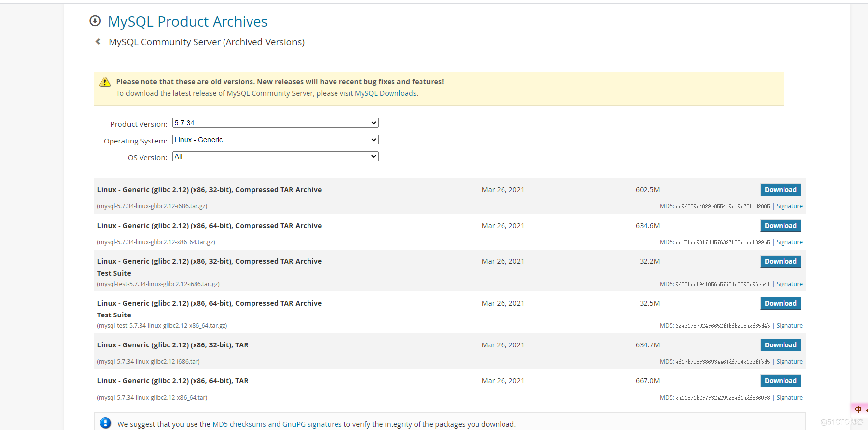Open Signature for mysql-5.7.34-linux-glibc2.12-i686.tar.gz
Image resolution: width=868 pixels, height=430 pixels.
coord(789,206)
